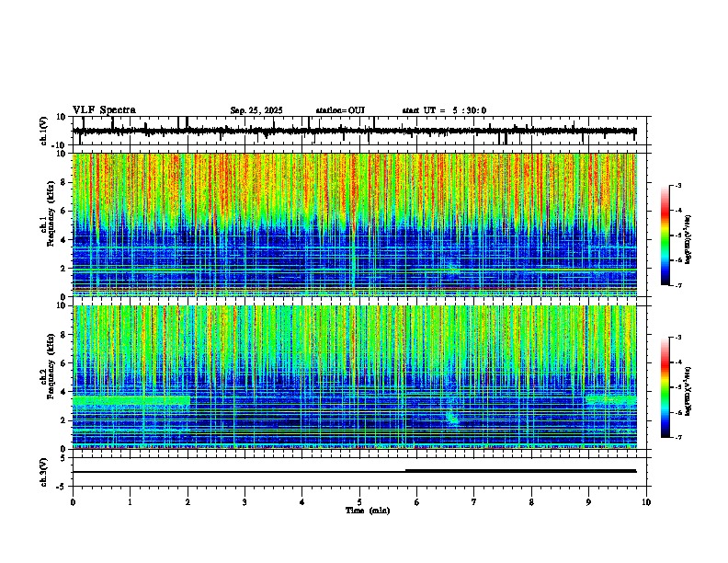Click the ch.2 color scale unit label

point(688,391)
